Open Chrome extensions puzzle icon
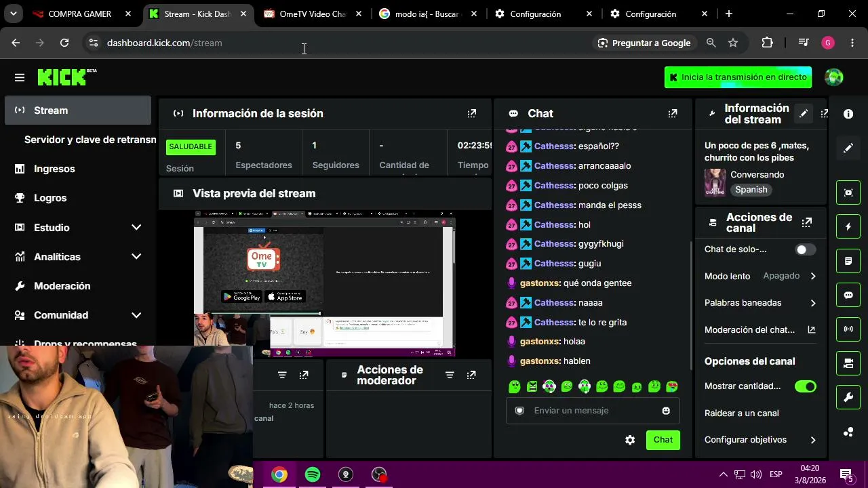This screenshot has height=488, width=868. point(767,43)
